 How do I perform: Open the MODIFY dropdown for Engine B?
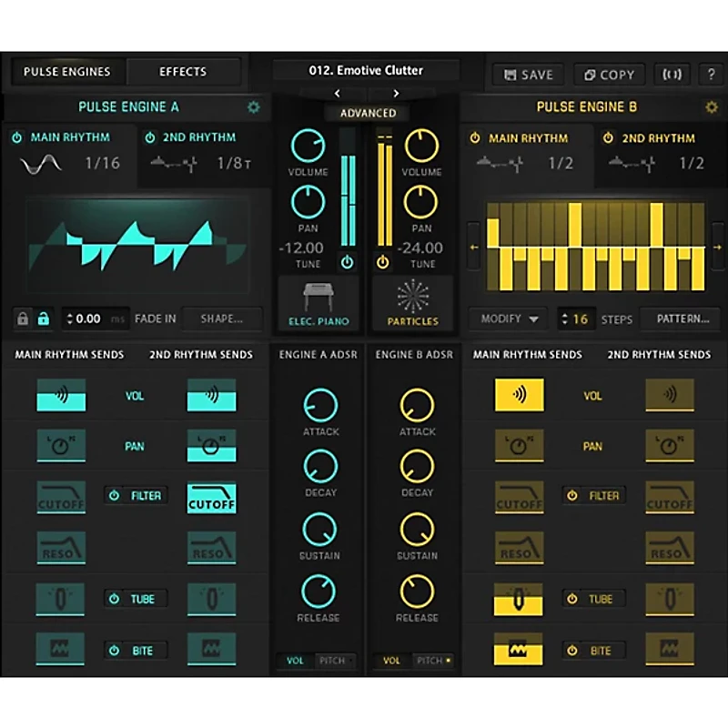(507, 319)
